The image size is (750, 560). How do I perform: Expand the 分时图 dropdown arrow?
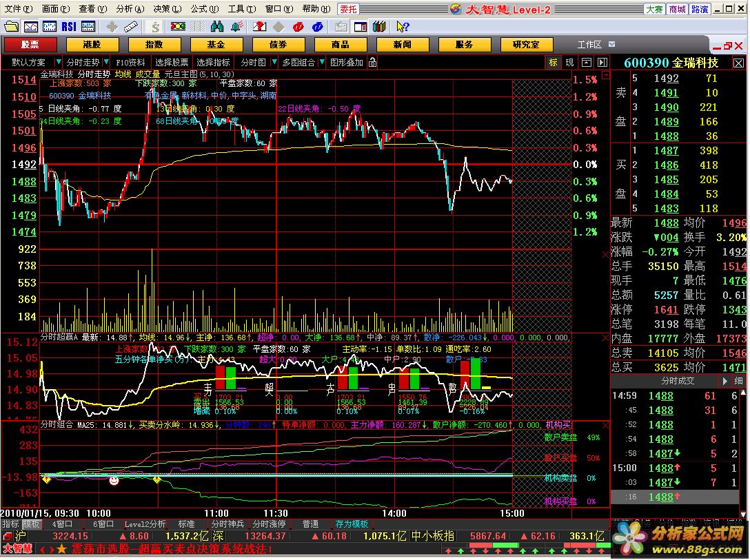coord(274,62)
